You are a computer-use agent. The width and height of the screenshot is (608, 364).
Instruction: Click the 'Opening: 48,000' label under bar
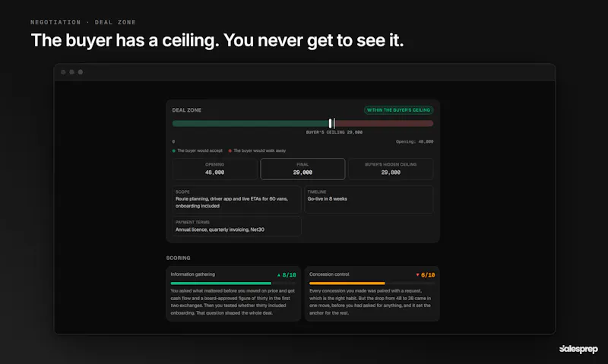point(414,141)
